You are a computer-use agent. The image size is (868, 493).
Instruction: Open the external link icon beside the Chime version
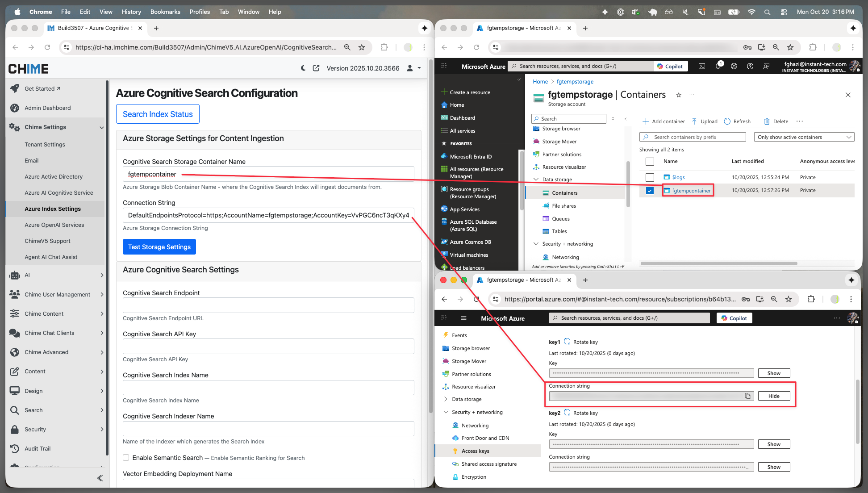click(316, 68)
